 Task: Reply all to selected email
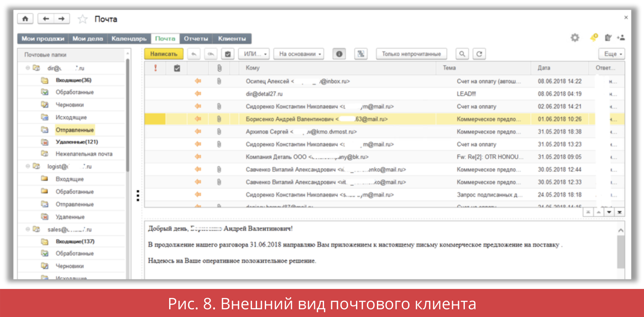(x=211, y=54)
